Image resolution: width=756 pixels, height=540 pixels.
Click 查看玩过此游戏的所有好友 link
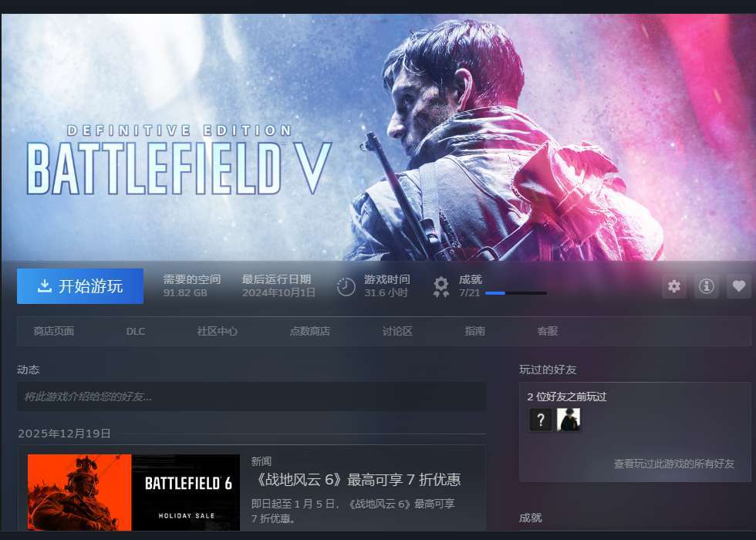coord(673,464)
